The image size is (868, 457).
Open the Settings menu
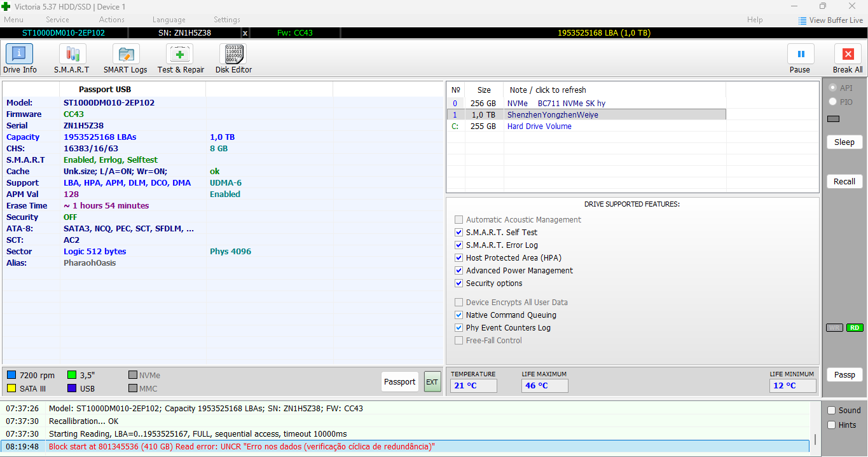(x=227, y=20)
